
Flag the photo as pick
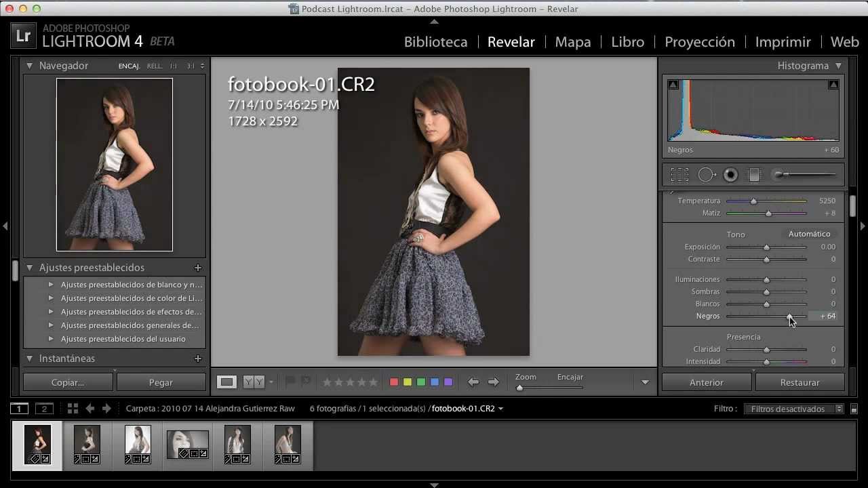[290, 382]
